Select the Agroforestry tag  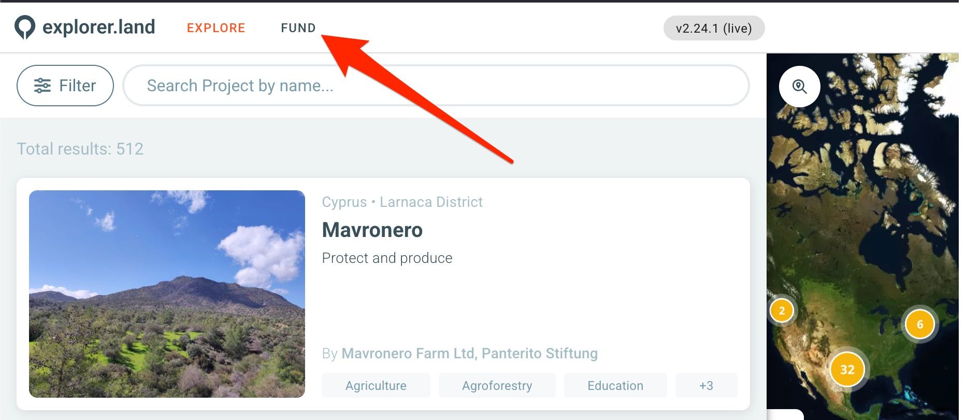pos(497,385)
